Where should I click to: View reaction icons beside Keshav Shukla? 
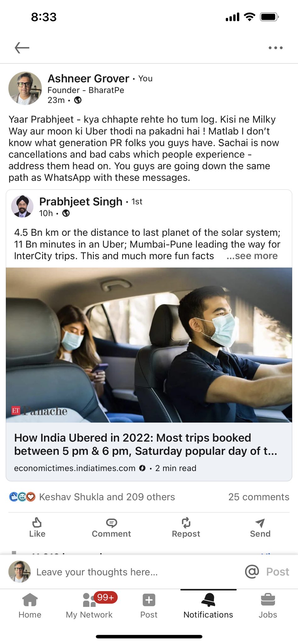[x=22, y=497]
